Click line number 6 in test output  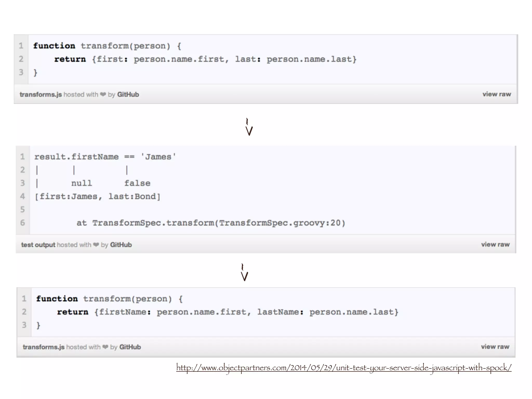23,223
